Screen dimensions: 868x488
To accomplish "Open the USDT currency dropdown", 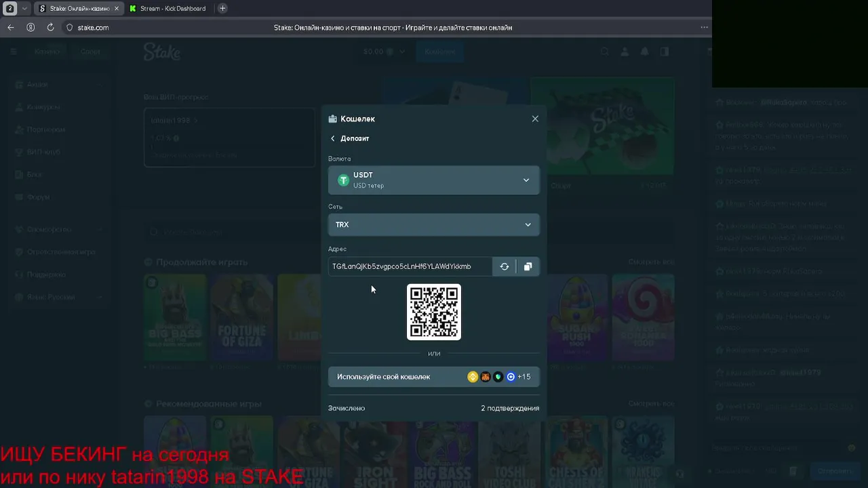I will pos(434,180).
